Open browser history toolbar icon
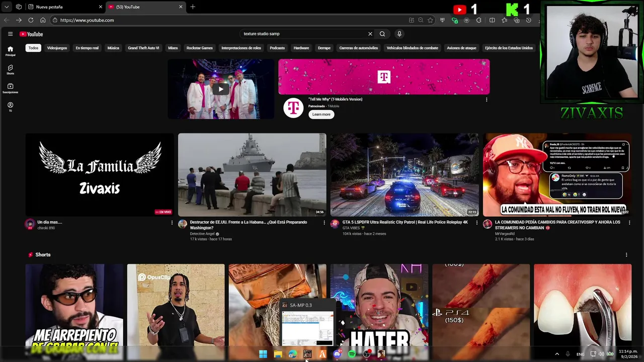 pyautogui.click(x=528, y=20)
